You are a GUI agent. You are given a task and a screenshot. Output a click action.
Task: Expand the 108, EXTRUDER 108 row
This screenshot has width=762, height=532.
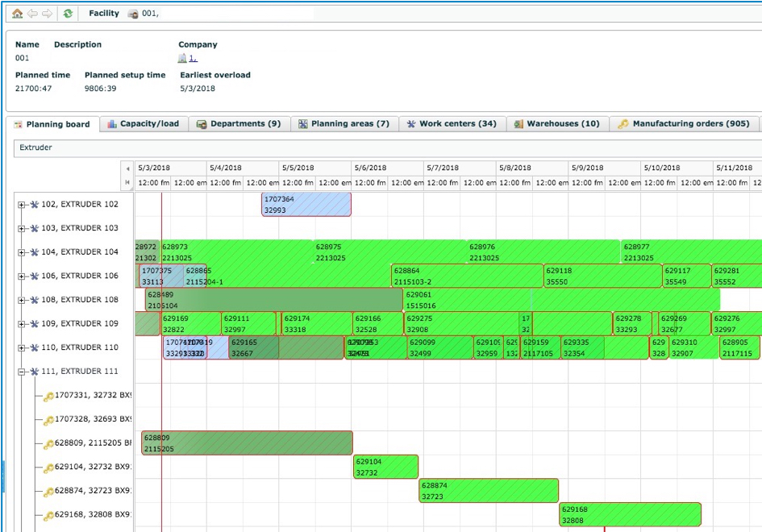[x=22, y=300]
